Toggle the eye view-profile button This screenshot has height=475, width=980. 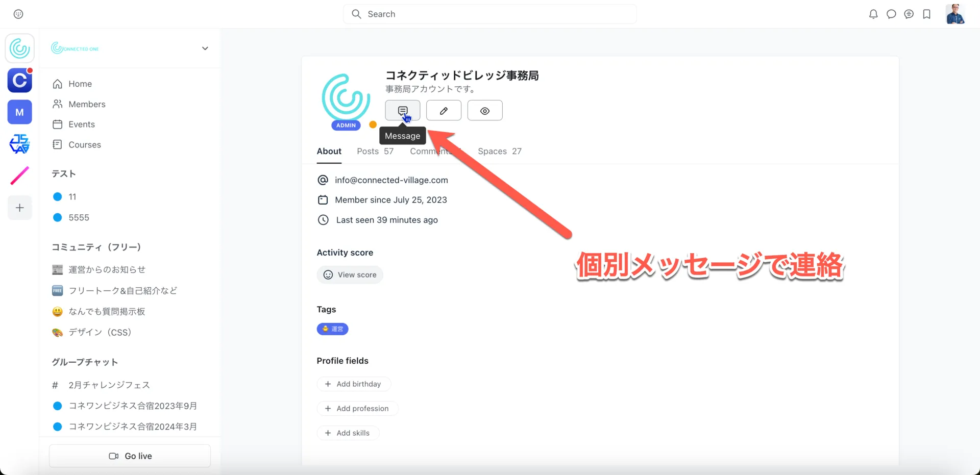[484, 111]
